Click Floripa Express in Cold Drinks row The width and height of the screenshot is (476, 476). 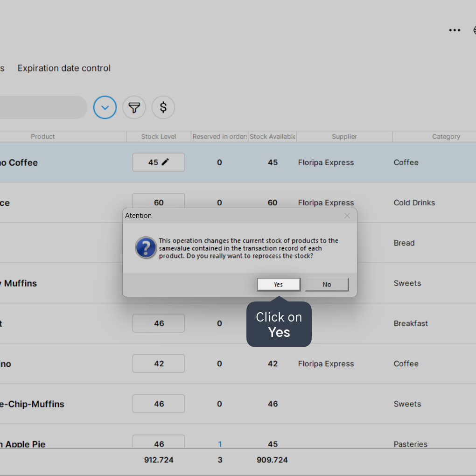click(x=326, y=203)
